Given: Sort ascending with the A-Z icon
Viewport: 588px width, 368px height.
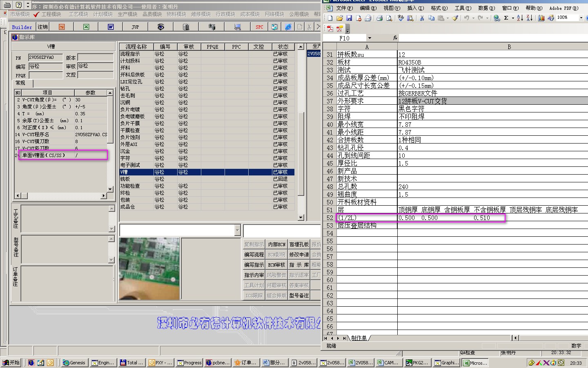Looking at the screenshot, I should point(520,18).
